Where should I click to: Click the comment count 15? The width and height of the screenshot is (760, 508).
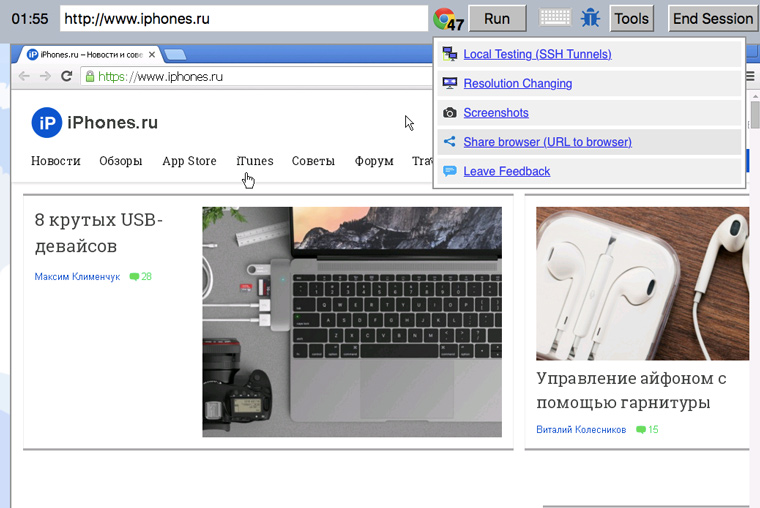pyautogui.click(x=653, y=429)
